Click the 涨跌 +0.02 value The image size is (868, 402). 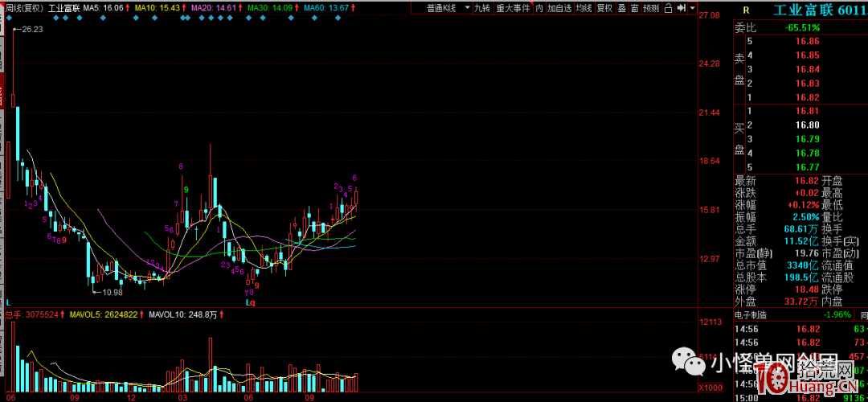(x=807, y=193)
